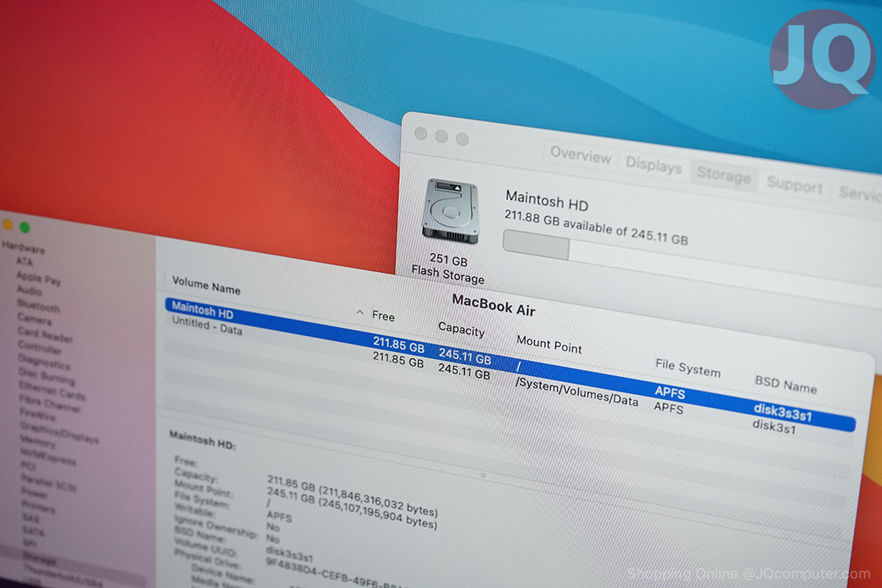Click the Maintosh HD: details heading
The width and height of the screenshot is (882, 588).
(x=202, y=440)
